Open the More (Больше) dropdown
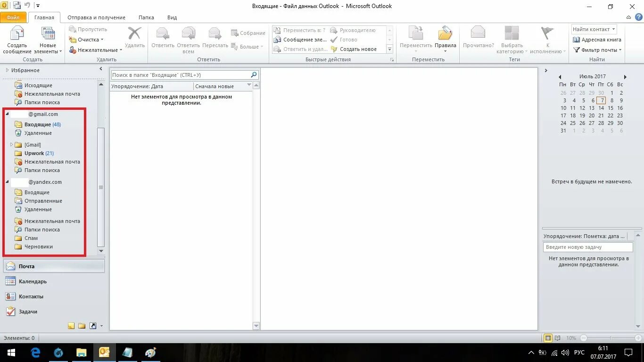The image size is (644, 362). [247, 47]
